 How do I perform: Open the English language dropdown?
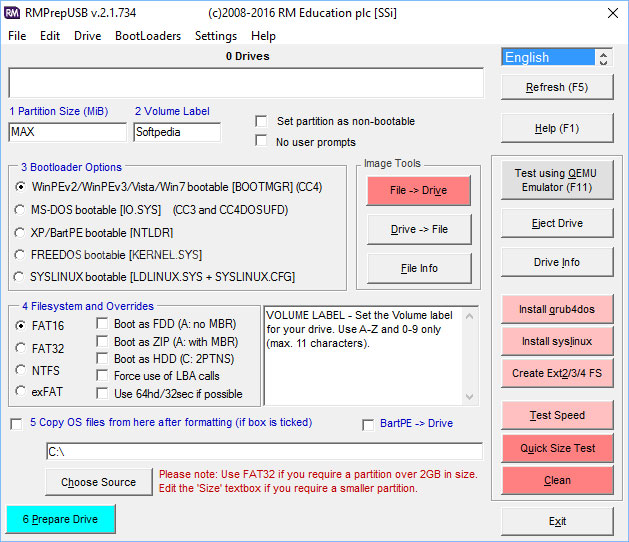(x=556, y=57)
